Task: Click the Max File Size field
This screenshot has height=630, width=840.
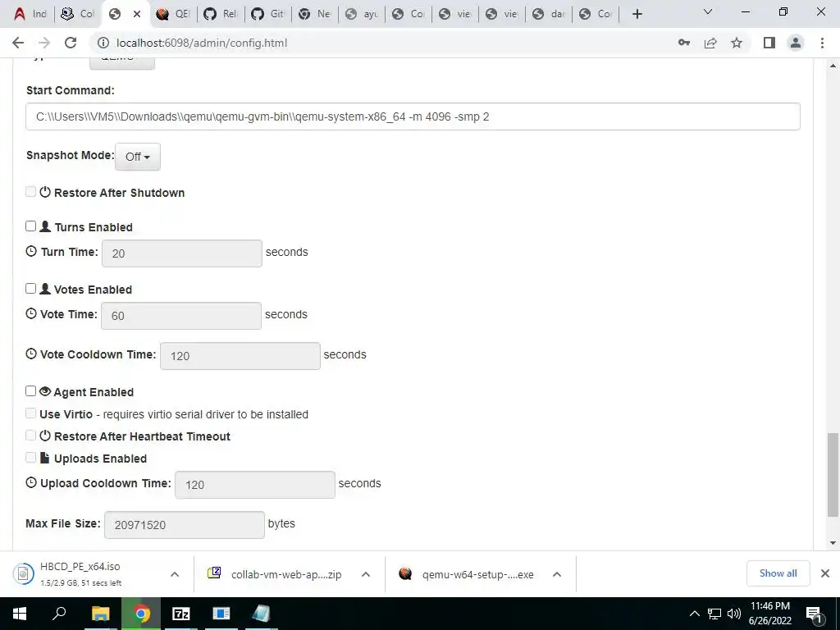Action: [x=185, y=524]
